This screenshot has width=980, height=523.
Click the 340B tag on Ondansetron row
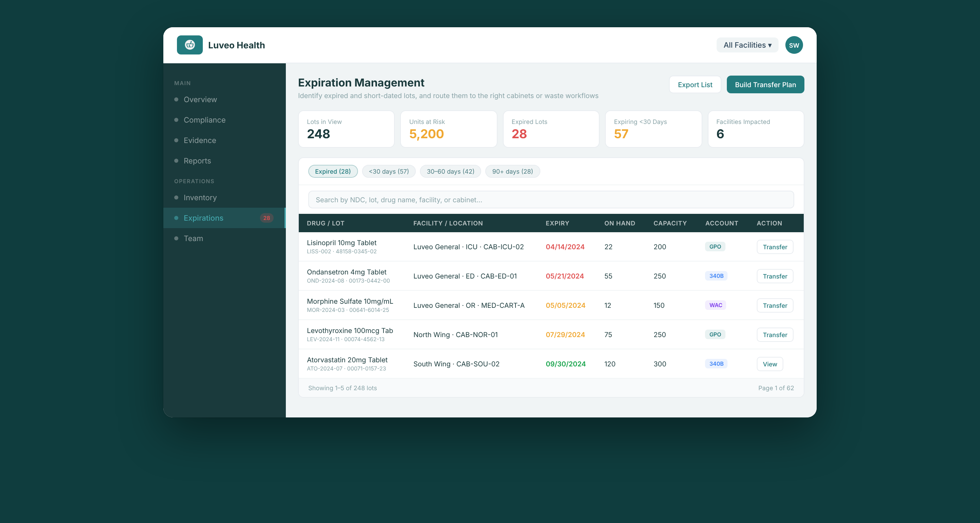coord(716,276)
